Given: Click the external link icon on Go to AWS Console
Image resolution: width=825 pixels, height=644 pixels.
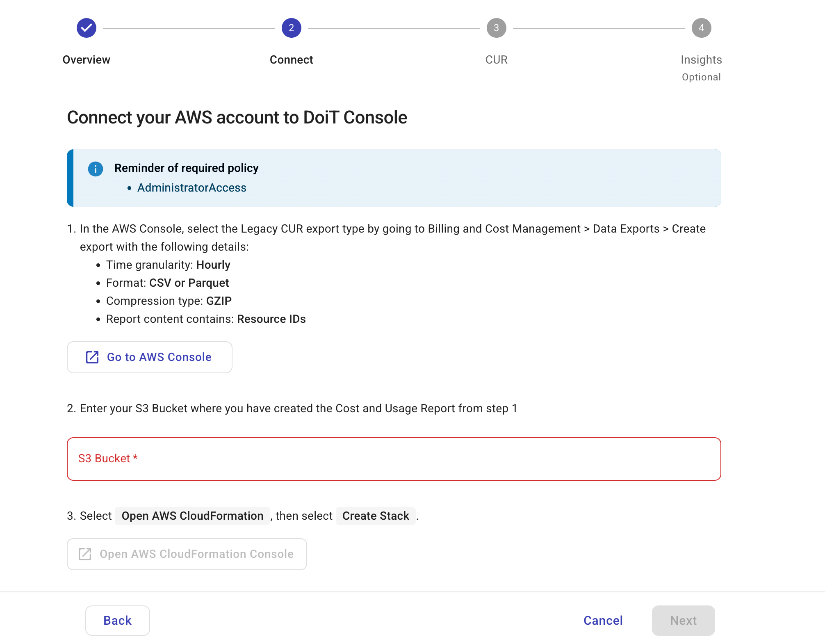Looking at the screenshot, I should [92, 357].
